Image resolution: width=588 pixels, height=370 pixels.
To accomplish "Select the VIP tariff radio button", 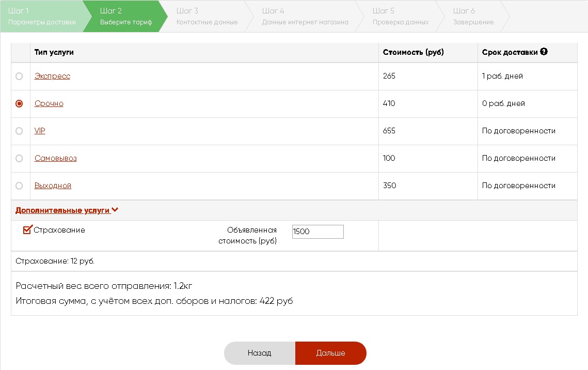I will point(19,131).
